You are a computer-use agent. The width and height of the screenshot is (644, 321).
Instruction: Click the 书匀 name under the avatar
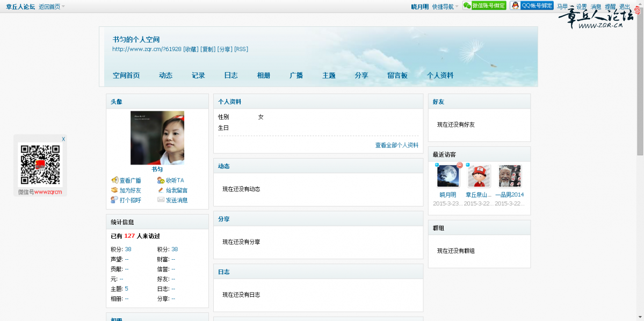157,169
